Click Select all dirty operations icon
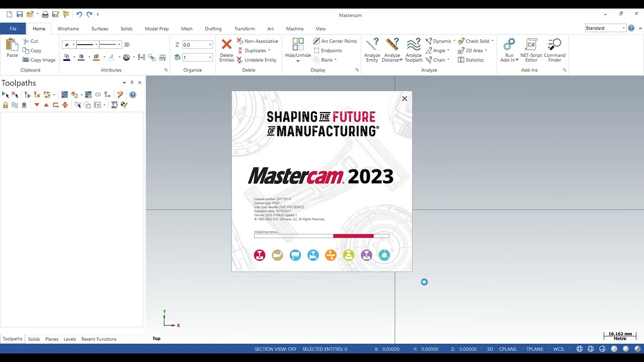Viewport: 644px width, 362px height. 15,95
